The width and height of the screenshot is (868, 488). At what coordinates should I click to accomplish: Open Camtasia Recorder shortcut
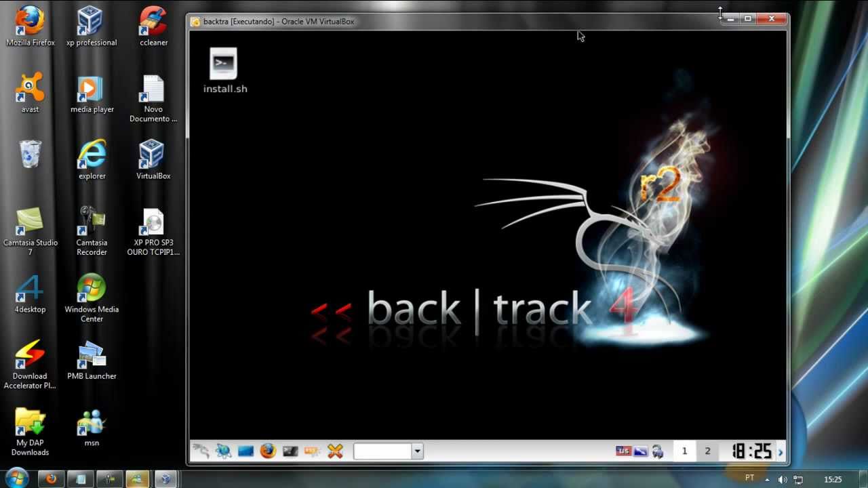(x=92, y=232)
